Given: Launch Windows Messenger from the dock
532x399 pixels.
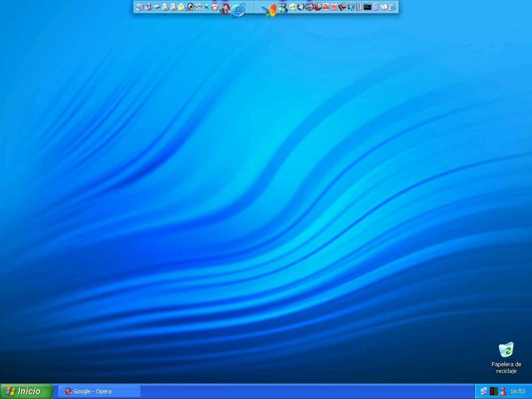Looking at the screenshot, I should click(x=283, y=8).
